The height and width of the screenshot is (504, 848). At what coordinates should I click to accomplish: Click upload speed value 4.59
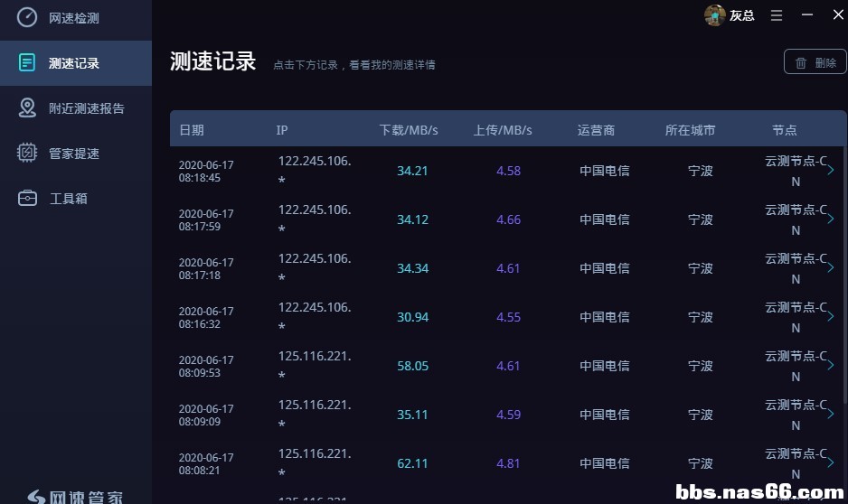pos(508,415)
